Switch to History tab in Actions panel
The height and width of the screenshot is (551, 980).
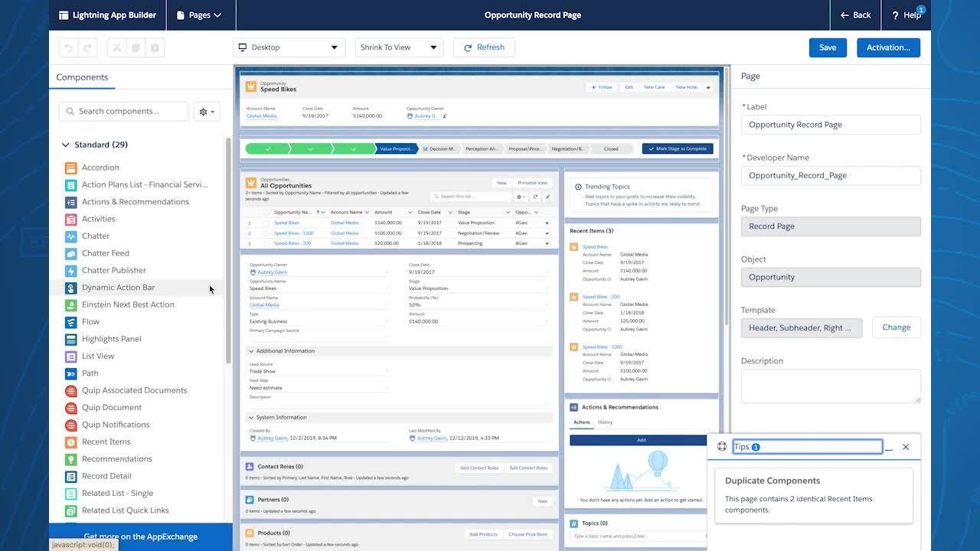(x=605, y=422)
